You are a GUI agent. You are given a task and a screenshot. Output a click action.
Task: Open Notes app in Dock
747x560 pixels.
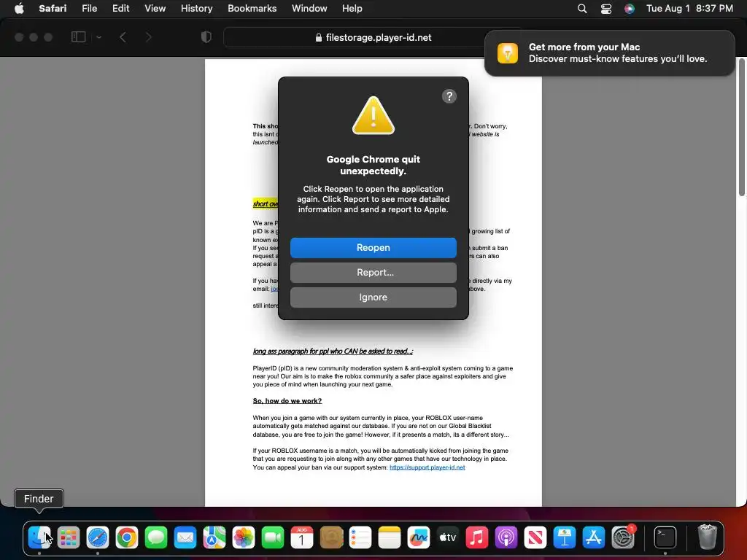[390, 537]
